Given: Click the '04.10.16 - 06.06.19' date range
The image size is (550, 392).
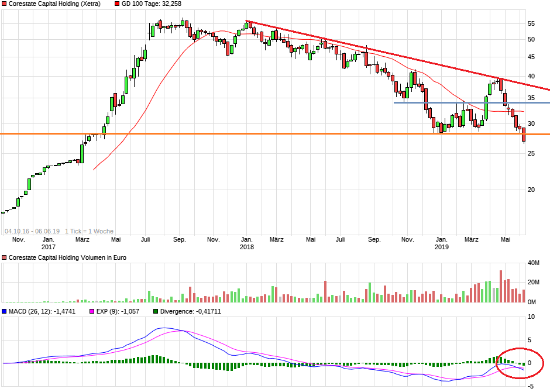Looking at the screenshot, I should (x=32, y=232).
